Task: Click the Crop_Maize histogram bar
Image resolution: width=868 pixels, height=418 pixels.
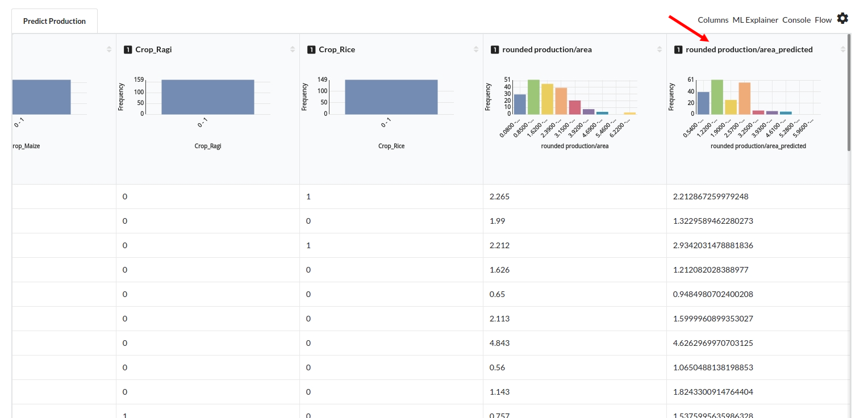Action: (x=41, y=97)
